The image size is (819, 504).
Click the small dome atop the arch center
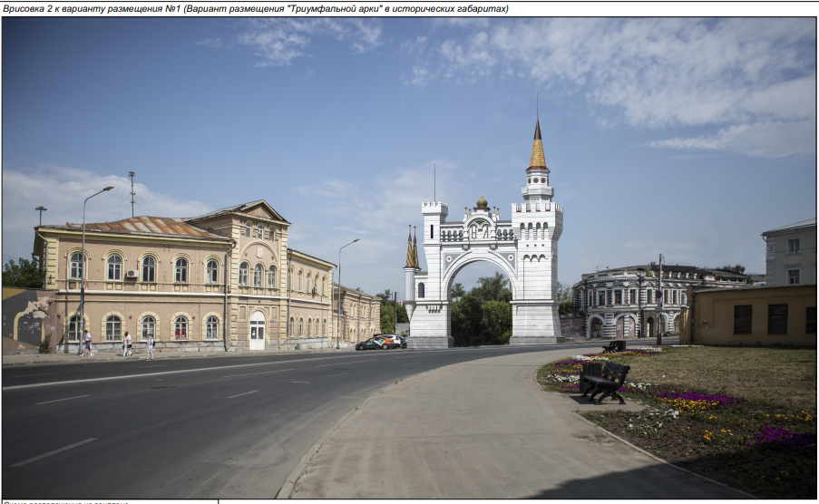pyautogui.click(x=482, y=204)
